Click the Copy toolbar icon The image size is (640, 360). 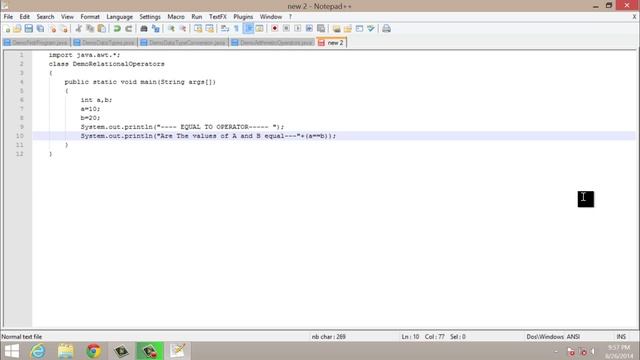[x=90, y=29]
